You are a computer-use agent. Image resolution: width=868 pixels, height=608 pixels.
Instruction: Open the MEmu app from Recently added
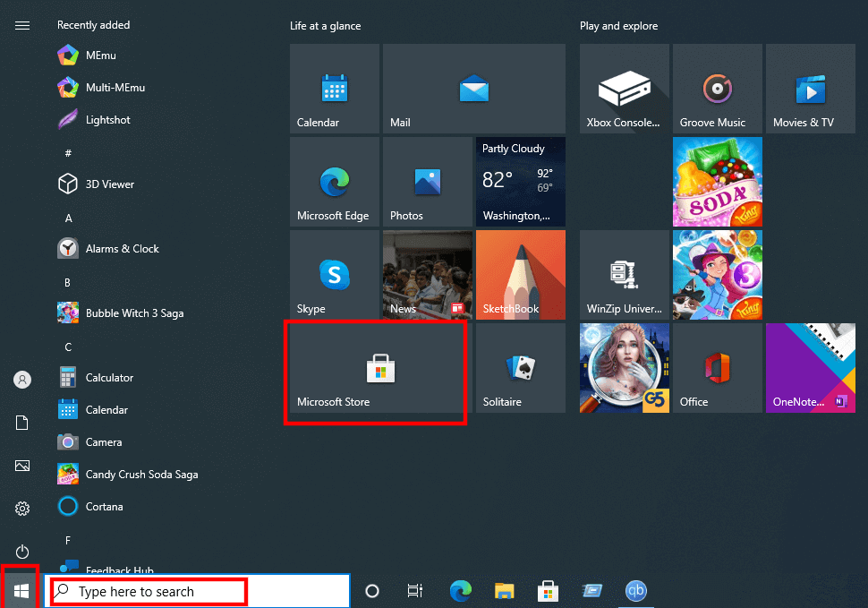pos(87,56)
